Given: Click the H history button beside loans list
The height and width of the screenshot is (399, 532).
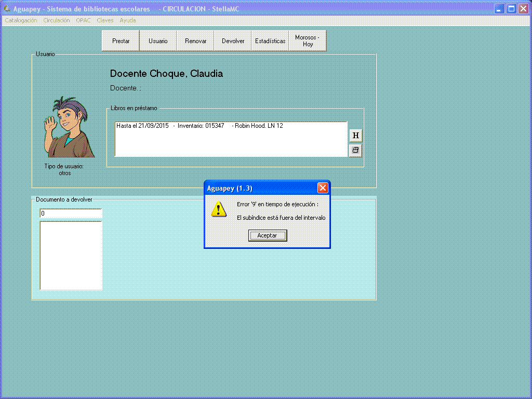Looking at the screenshot, I should pyautogui.click(x=355, y=136).
